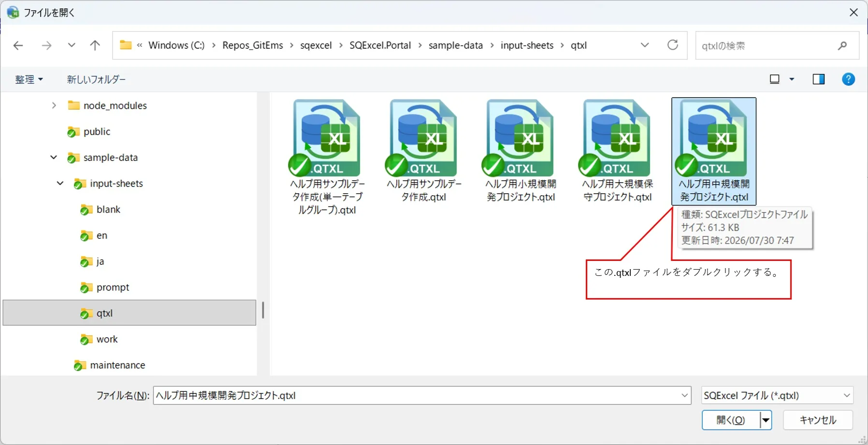Change the view layout icon
Viewport: 868px width, 445px height.
click(x=775, y=79)
